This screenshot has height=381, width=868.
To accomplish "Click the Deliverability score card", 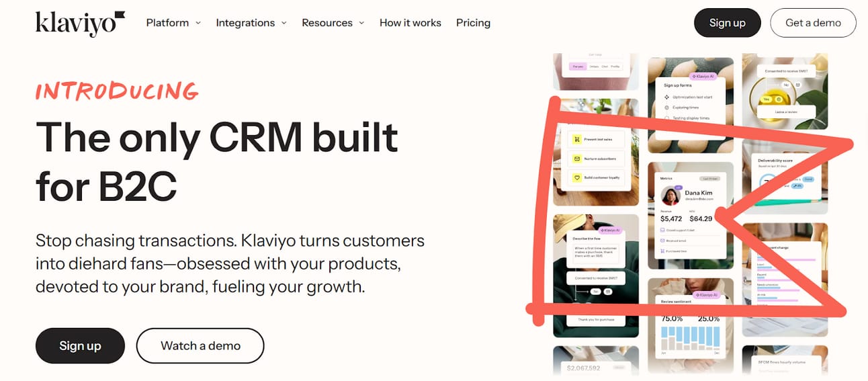I will coord(785,177).
